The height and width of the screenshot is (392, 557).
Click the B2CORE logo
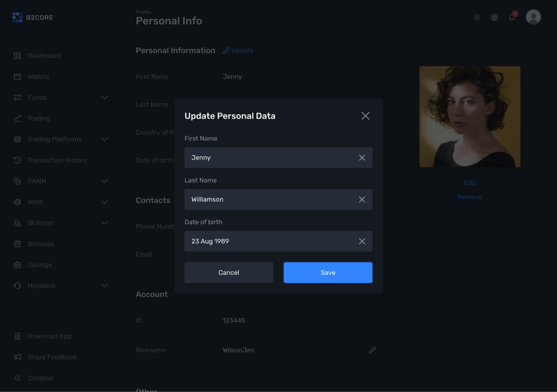pyautogui.click(x=32, y=17)
